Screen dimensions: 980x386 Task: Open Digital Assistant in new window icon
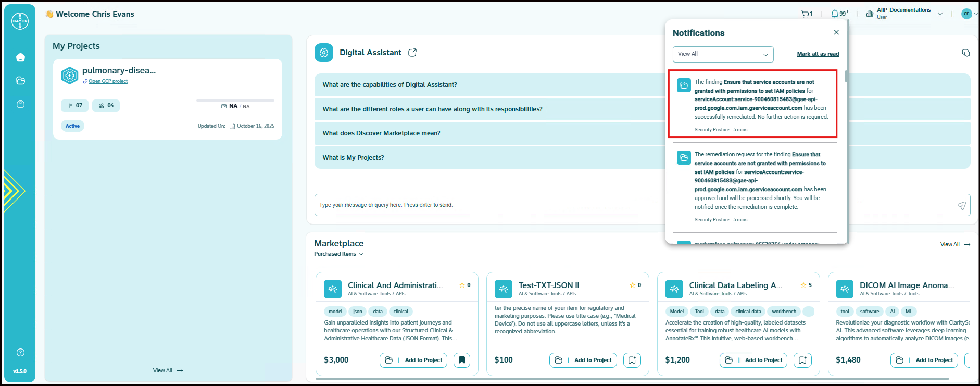(412, 53)
